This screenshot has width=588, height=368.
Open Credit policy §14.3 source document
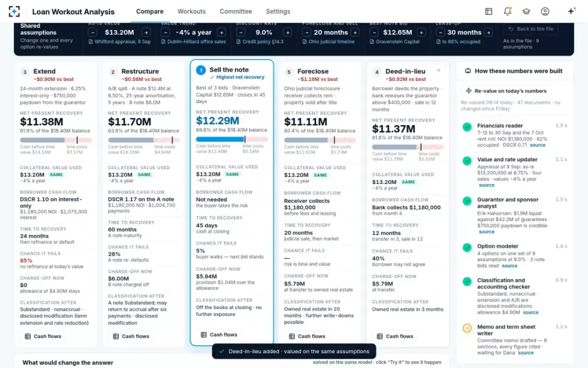click(x=260, y=42)
